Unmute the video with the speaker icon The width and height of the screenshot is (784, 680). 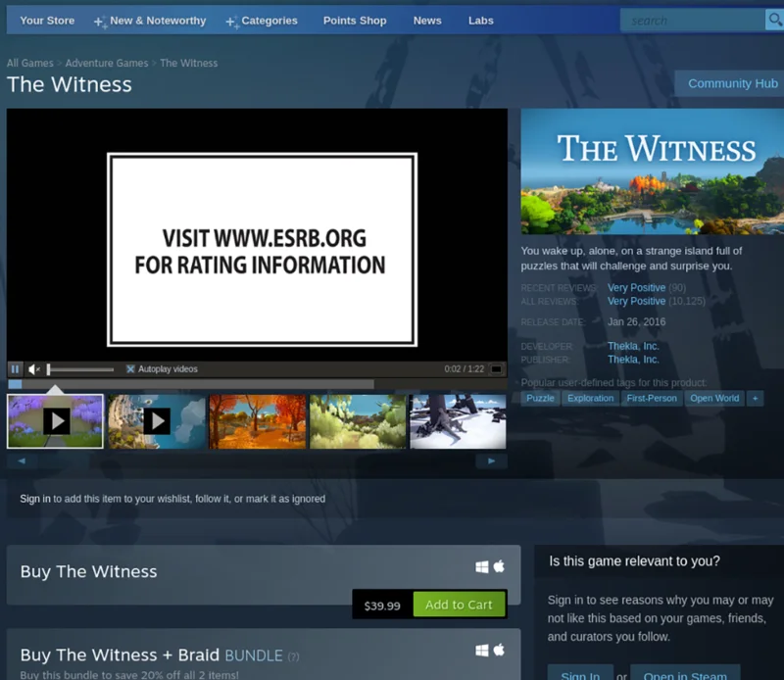[x=34, y=369]
